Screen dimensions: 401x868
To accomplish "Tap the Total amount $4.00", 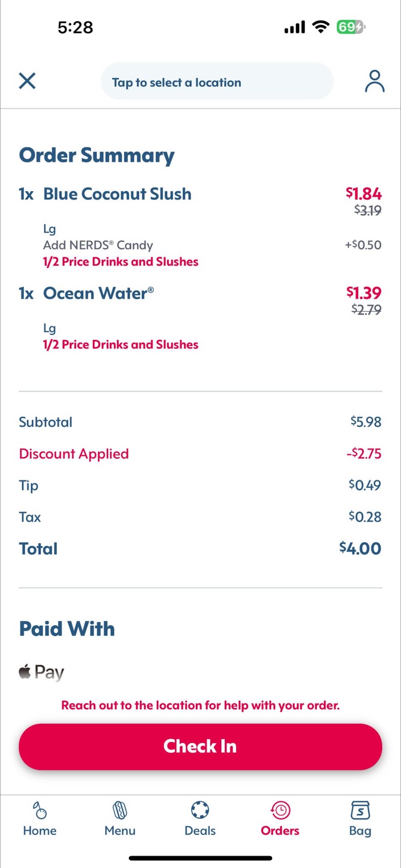I will coord(360,548).
